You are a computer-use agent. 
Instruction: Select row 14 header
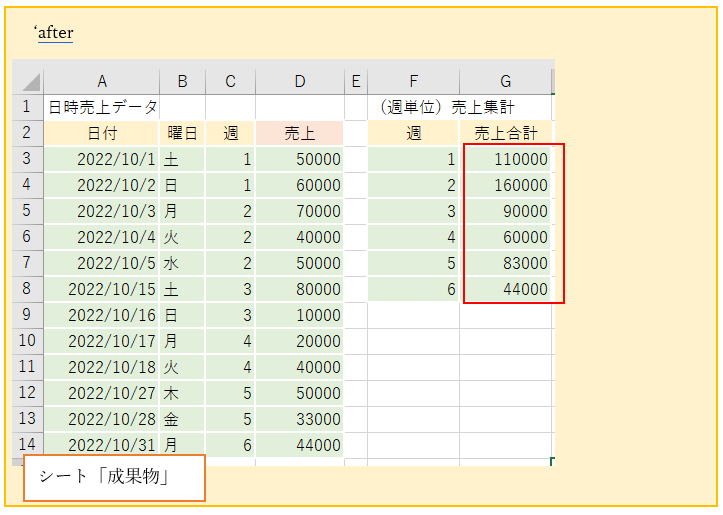click(27, 445)
